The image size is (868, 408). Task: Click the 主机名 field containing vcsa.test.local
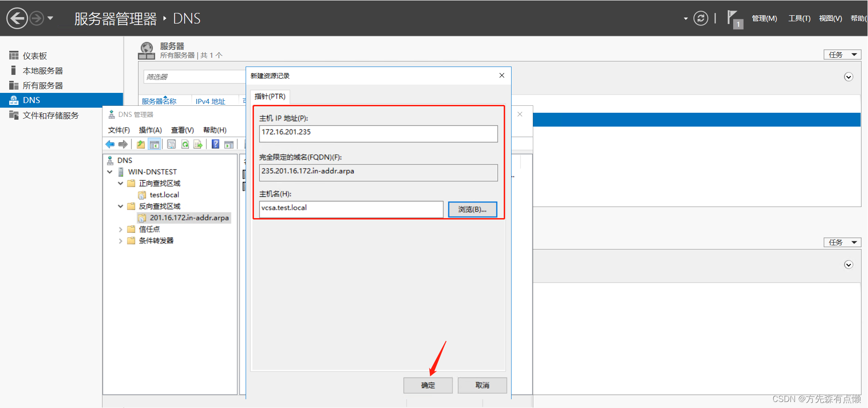351,209
